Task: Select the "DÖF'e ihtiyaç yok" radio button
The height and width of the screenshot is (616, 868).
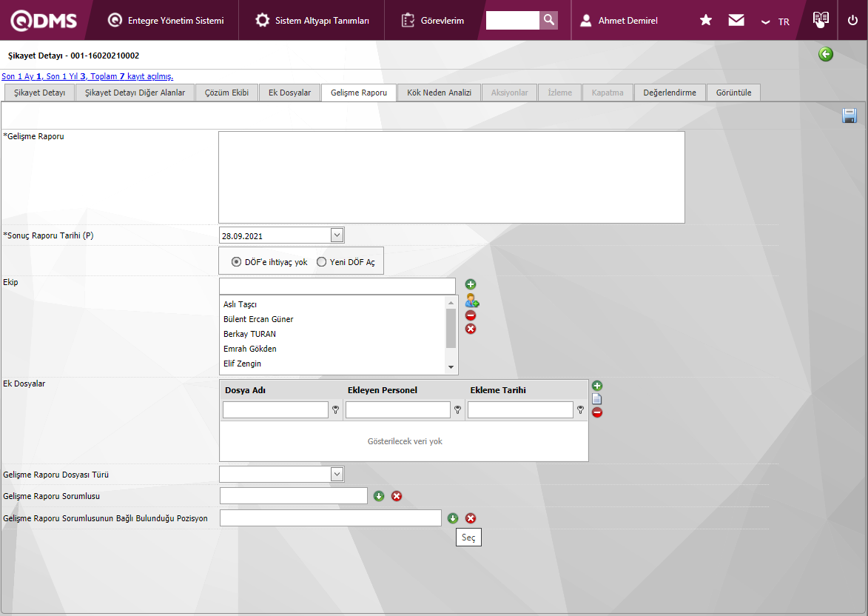Action: (236, 261)
